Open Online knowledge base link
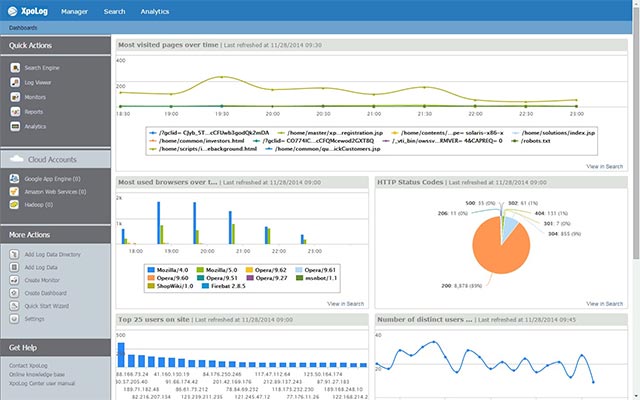Image resolution: width=640 pixels, height=400 pixels. point(37,374)
